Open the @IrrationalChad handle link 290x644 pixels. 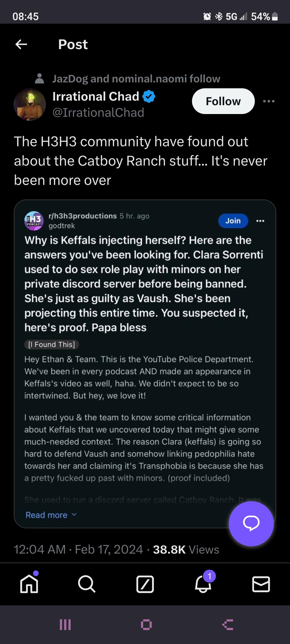(98, 112)
